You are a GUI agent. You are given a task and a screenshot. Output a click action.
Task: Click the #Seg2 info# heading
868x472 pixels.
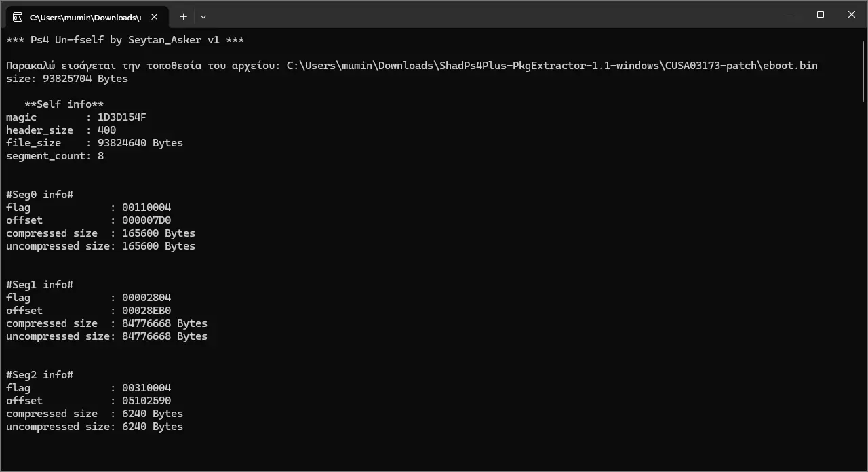click(x=39, y=375)
